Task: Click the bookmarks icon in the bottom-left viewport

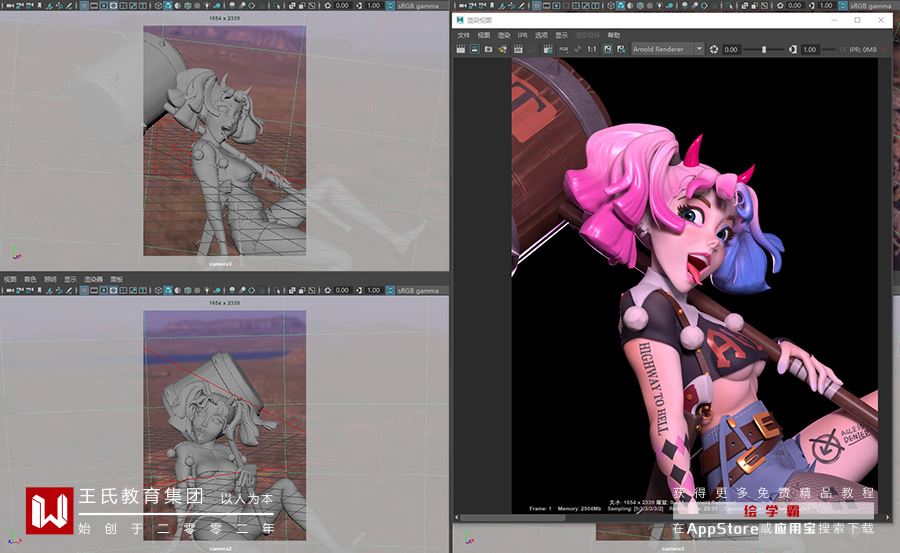Action: (x=40, y=291)
